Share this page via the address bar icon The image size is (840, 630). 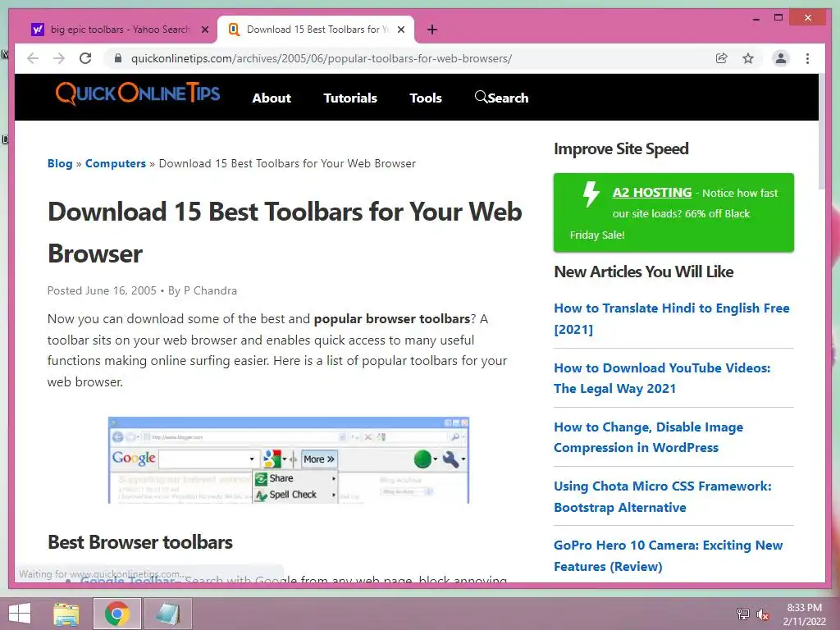[722, 58]
